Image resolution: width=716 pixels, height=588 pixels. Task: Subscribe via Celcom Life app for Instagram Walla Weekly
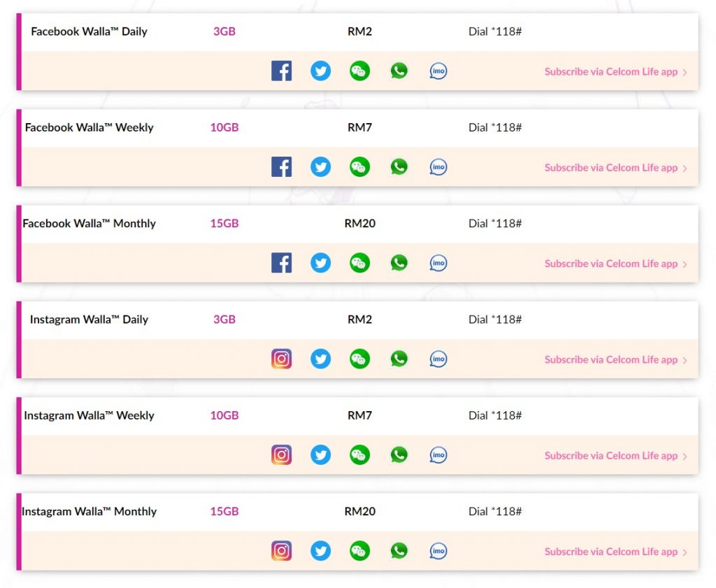[x=615, y=456]
